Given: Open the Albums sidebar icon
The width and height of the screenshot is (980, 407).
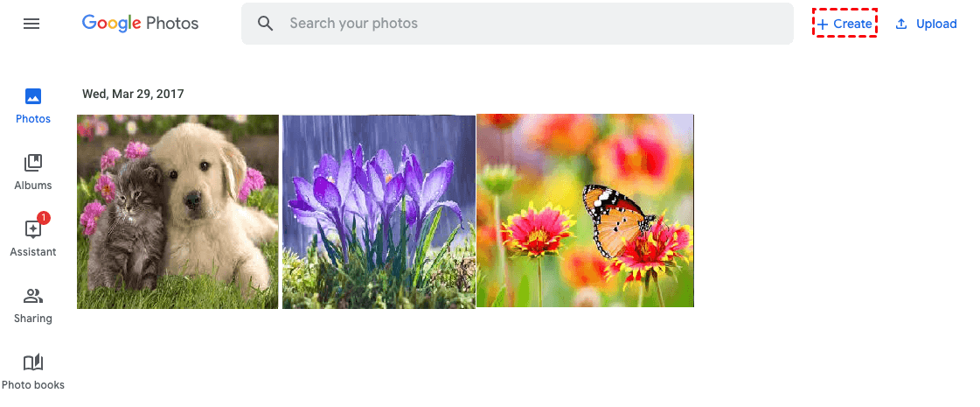Looking at the screenshot, I should pyautogui.click(x=33, y=163).
